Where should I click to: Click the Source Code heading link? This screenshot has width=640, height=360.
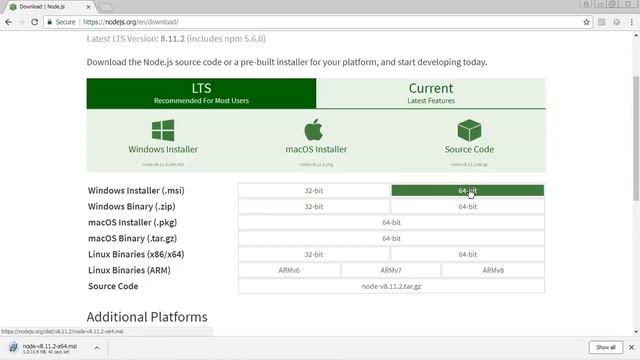pos(469,149)
